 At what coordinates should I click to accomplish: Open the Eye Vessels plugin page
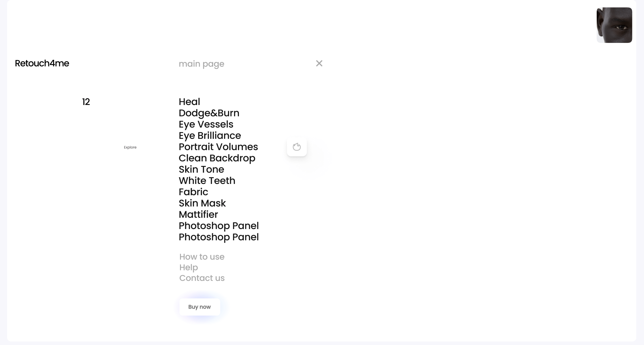tap(206, 124)
